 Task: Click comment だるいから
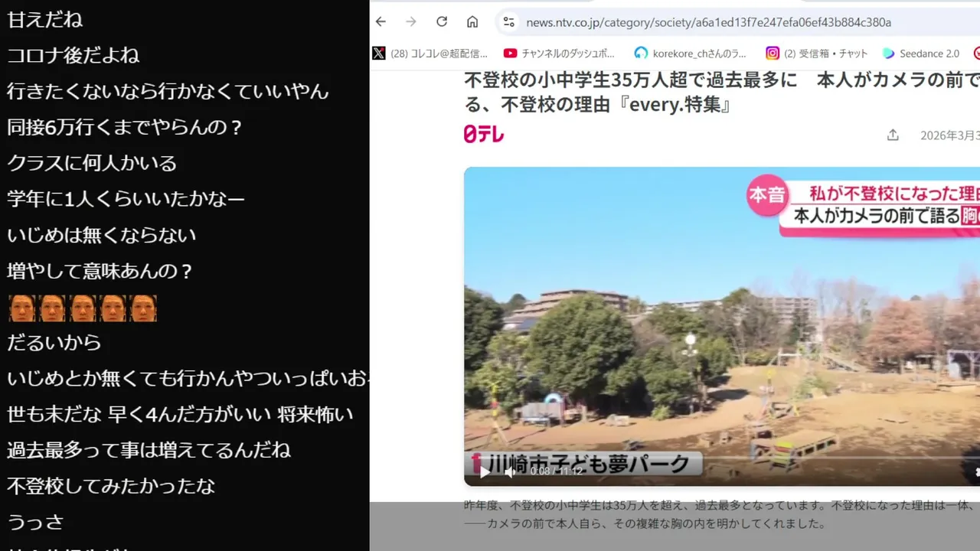[x=54, y=342]
